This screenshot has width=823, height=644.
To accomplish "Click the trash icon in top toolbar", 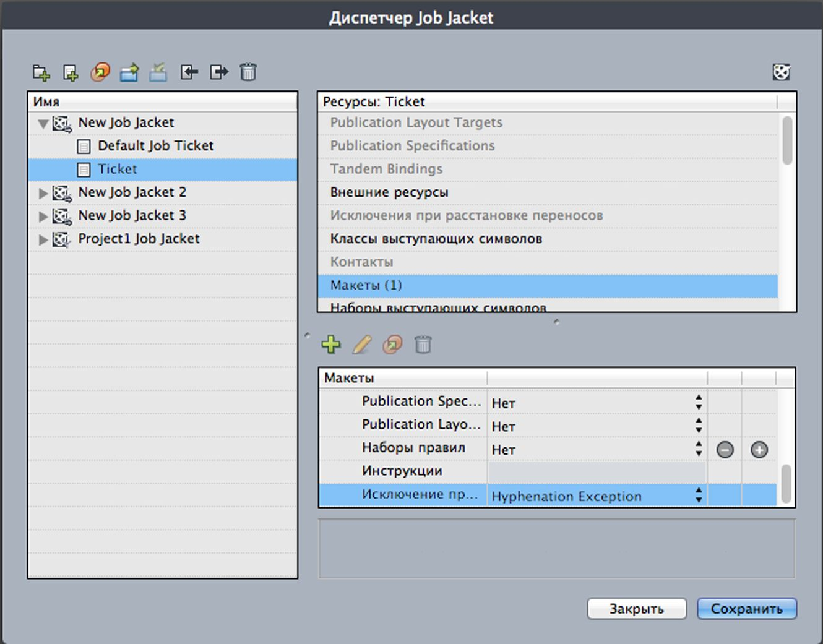I will (x=248, y=72).
